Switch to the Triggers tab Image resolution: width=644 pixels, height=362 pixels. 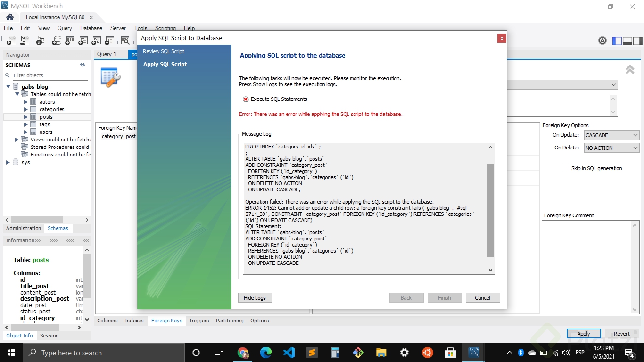point(199,321)
